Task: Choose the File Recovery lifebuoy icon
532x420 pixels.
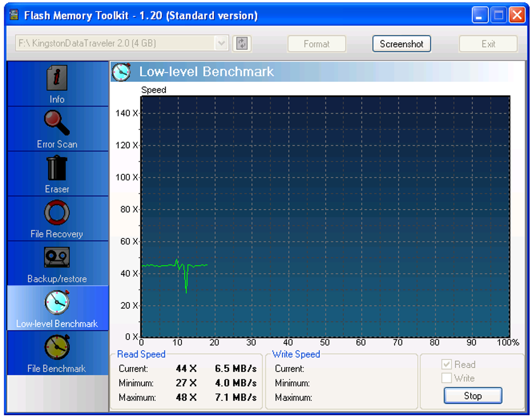Action: pos(57,212)
